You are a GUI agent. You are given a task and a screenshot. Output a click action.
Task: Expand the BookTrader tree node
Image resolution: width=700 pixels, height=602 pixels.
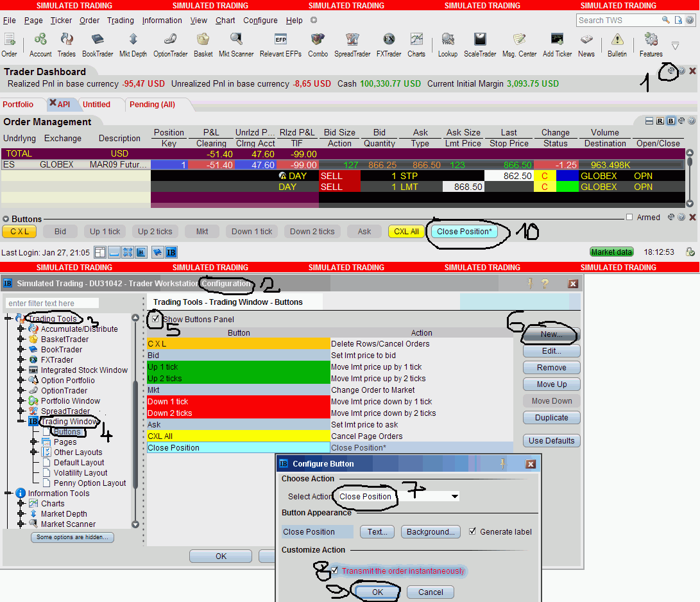(x=21, y=350)
